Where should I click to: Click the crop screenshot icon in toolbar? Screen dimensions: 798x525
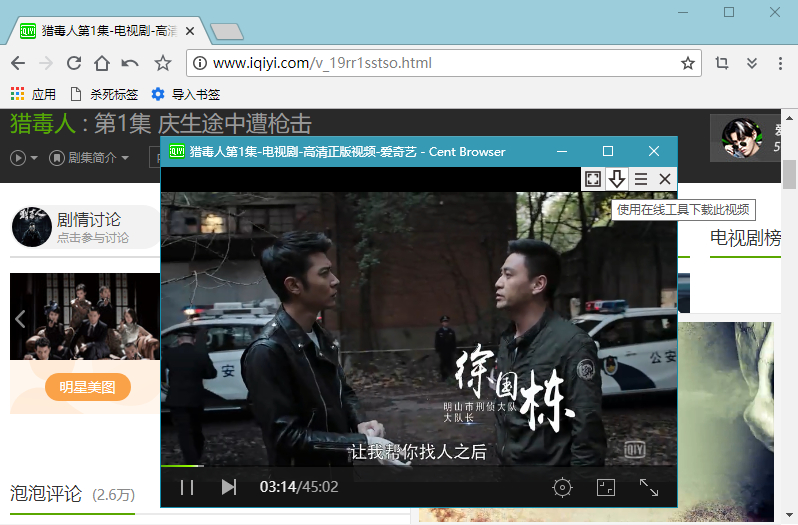(722, 63)
